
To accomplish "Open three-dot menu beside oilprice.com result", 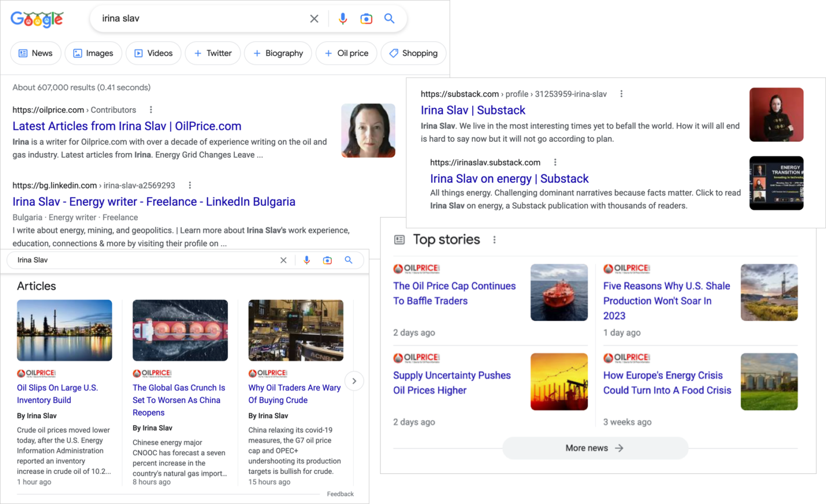I will point(151,110).
